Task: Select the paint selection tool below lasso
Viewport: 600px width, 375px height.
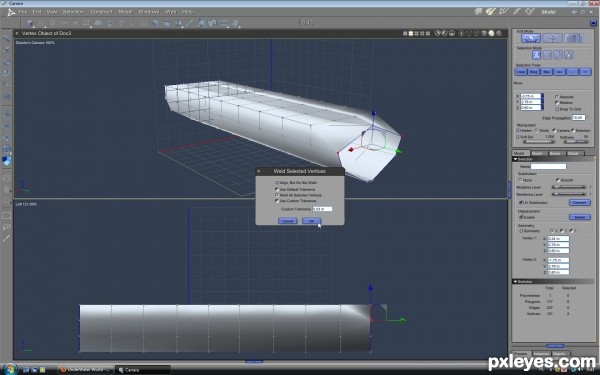Action: 7,239
